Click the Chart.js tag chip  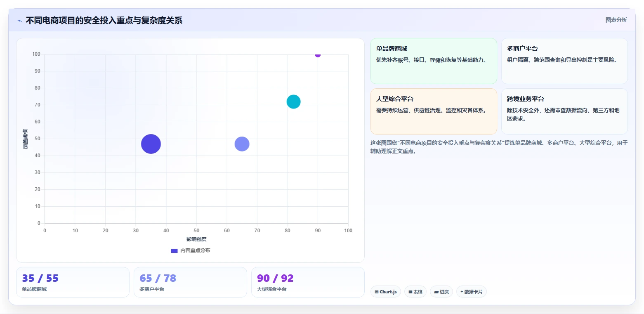[x=386, y=292]
